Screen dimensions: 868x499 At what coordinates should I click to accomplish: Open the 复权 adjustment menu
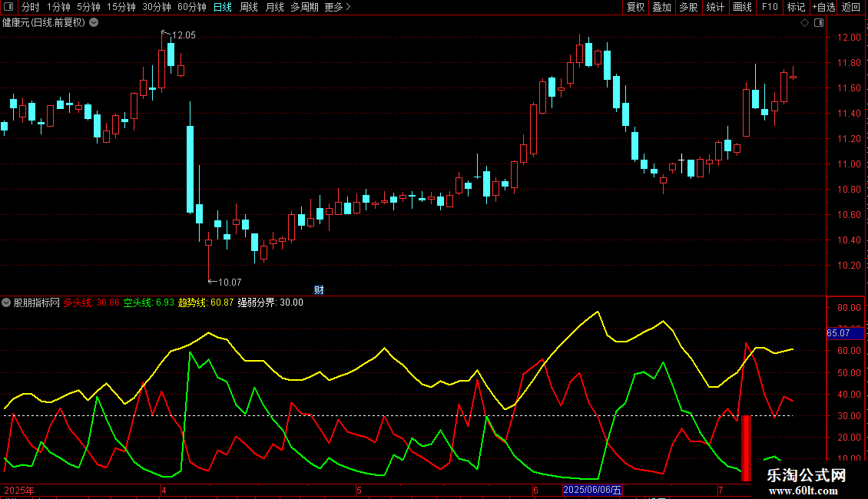tap(635, 7)
